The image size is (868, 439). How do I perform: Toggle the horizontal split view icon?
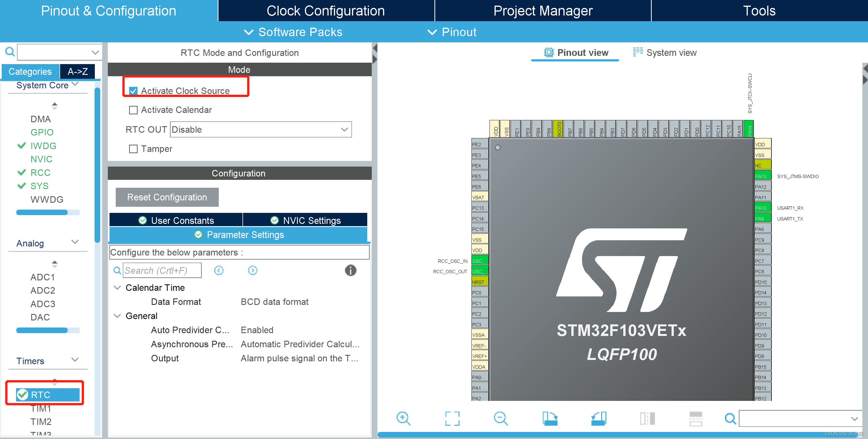click(x=696, y=418)
